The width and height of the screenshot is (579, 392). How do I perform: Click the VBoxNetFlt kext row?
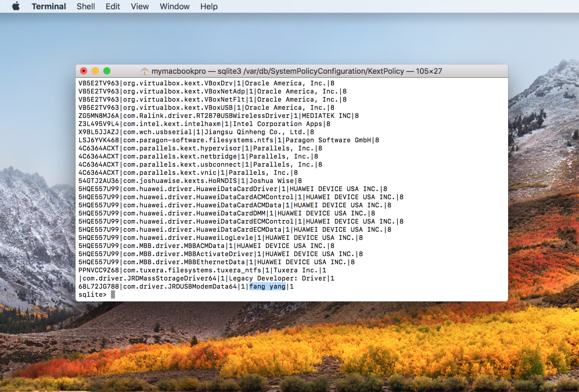pyautogui.click(x=213, y=100)
